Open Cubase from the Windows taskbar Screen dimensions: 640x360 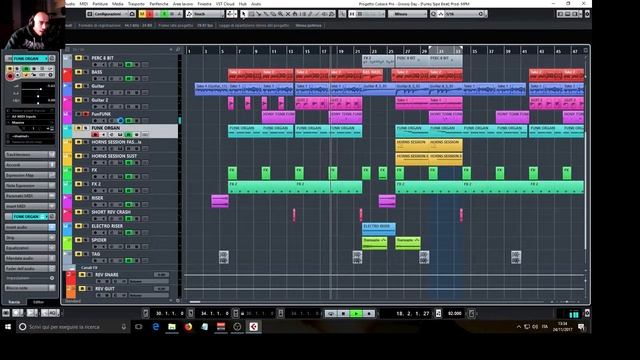253,327
